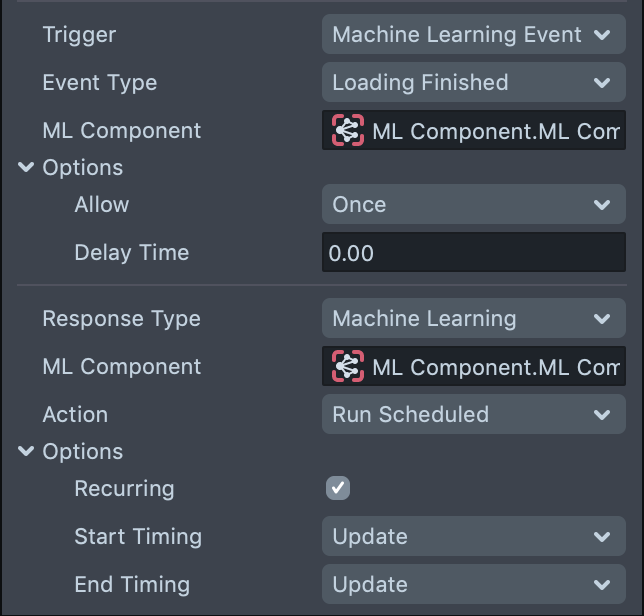Open the Response Type dropdown

click(x=473, y=319)
